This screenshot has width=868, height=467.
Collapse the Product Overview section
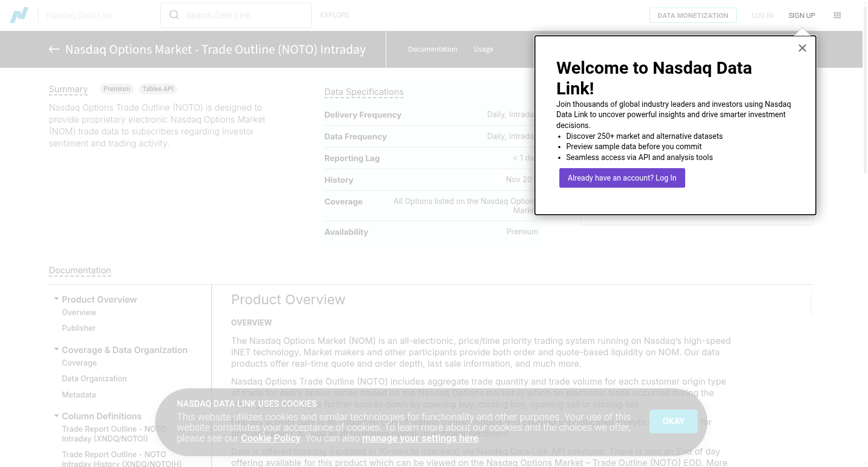click(56, 299)
